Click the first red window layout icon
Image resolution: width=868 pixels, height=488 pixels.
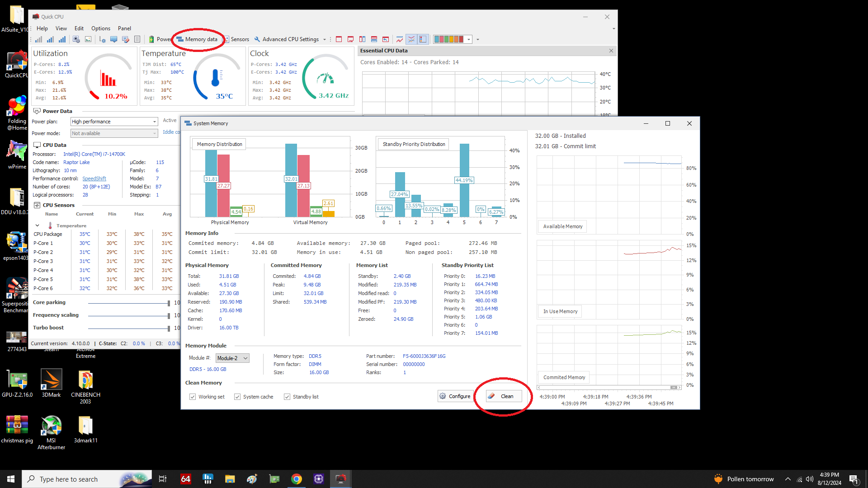click(339, 39)
